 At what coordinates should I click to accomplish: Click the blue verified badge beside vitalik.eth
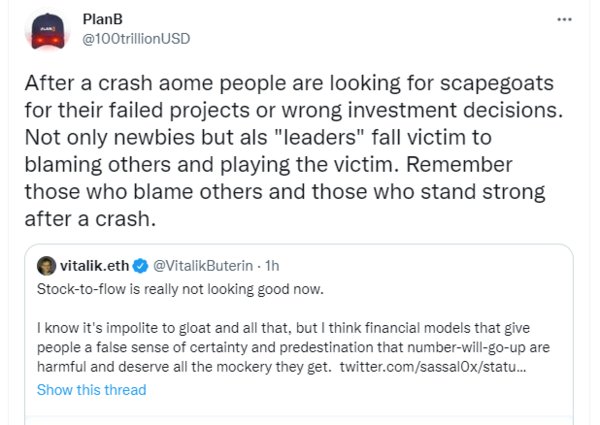142,266
